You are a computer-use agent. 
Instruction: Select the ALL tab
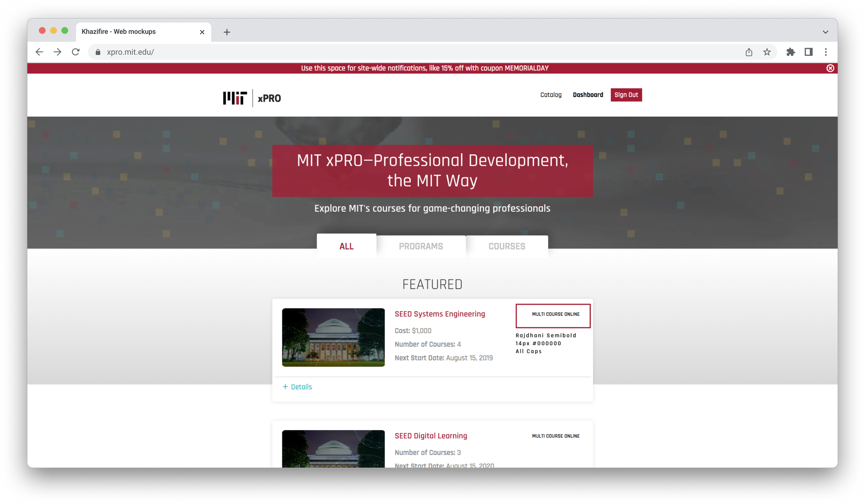point(346,246)
